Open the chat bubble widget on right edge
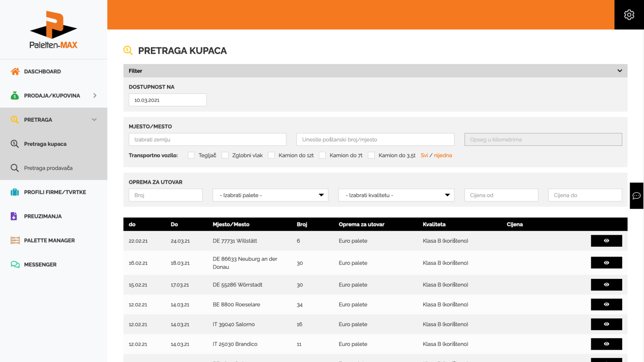 point(636,196)
